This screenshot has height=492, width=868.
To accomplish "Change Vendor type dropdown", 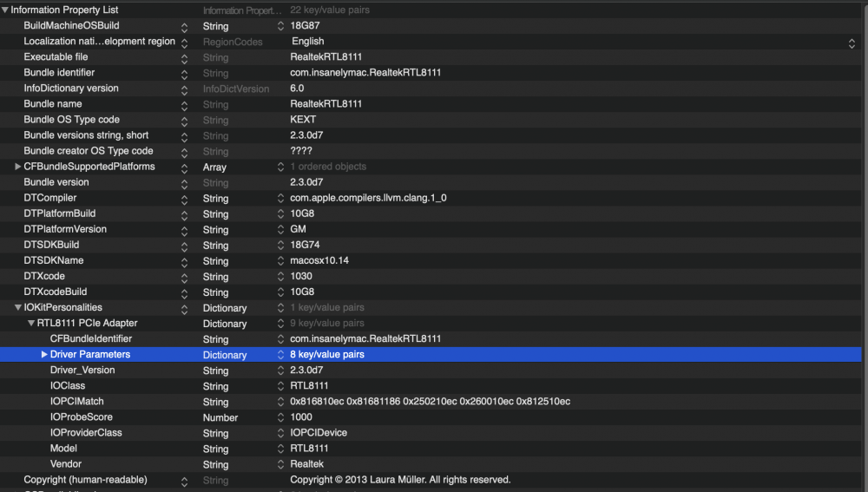I will pos(280,465).
